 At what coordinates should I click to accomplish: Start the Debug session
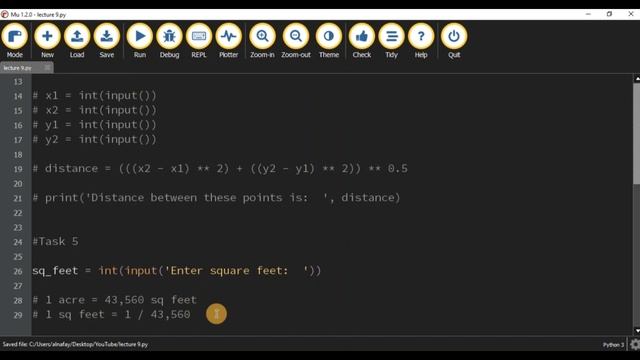[x=169, y=41]
